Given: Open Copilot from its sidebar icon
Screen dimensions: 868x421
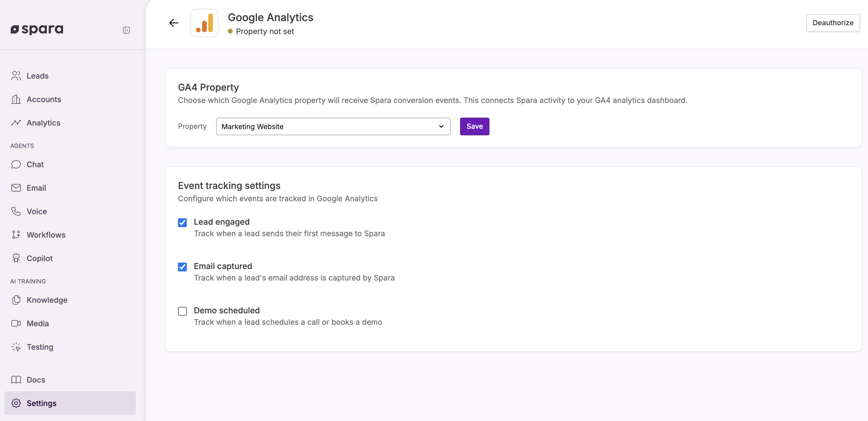Looking at the screenshot, I should point(16,258).
